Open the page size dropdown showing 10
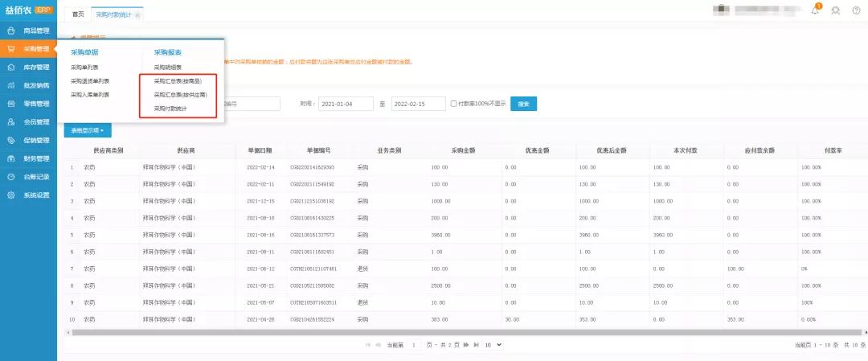The image size is (868, 361). click(493, 344)
